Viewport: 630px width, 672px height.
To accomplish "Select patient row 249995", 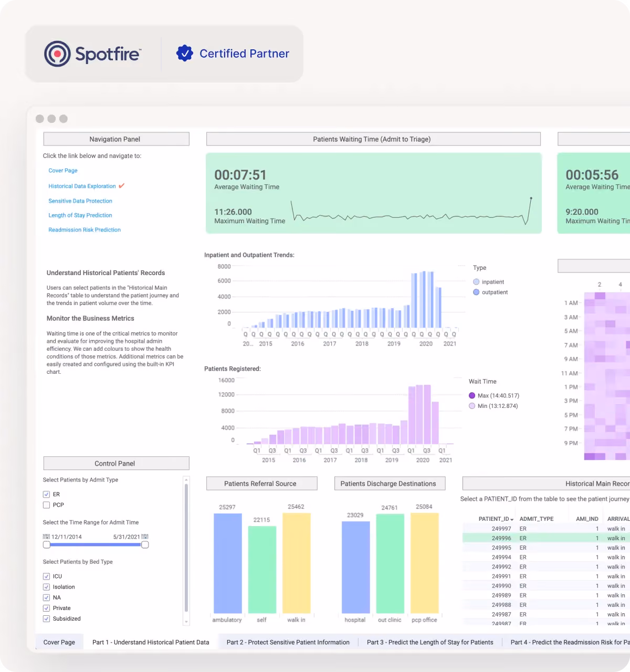I will (x=546, y=548).
